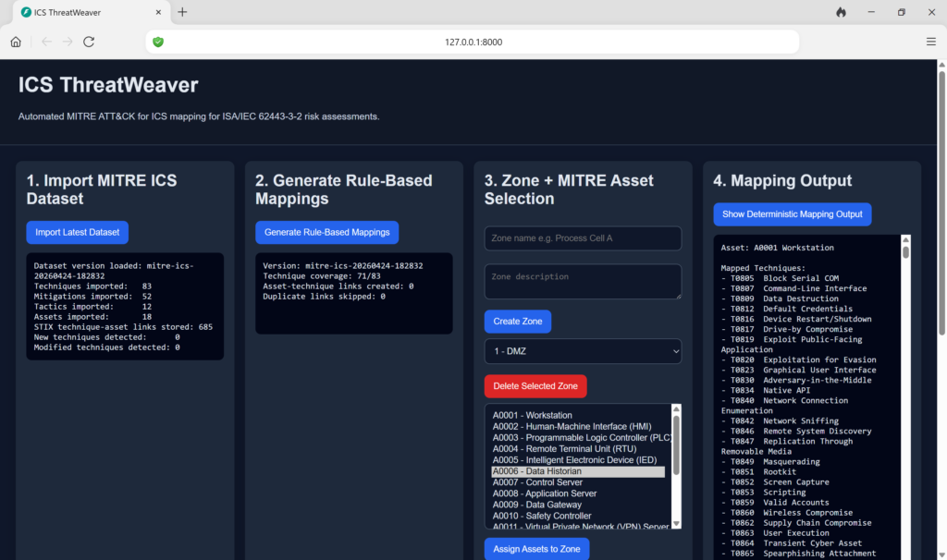The height and width of the screenshot is (560, 947).
Task: Select 'A0009 - Data Gateway' asset
Action: coord(578,505)
